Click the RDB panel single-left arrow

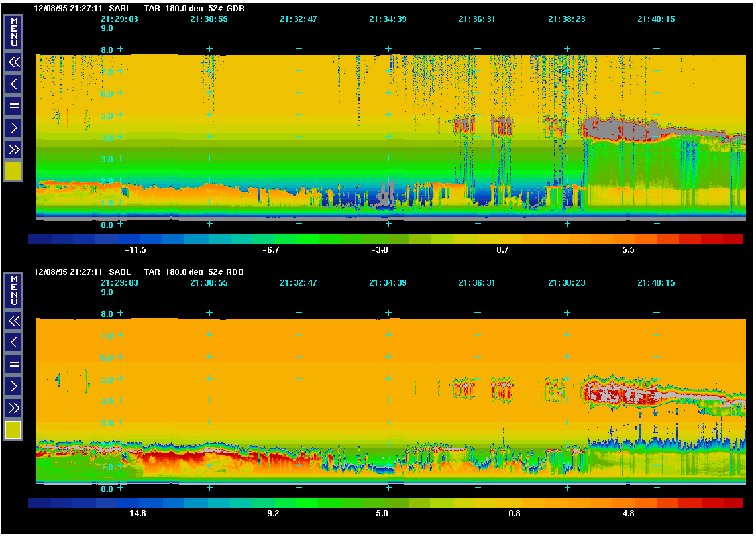click(13, 342)
